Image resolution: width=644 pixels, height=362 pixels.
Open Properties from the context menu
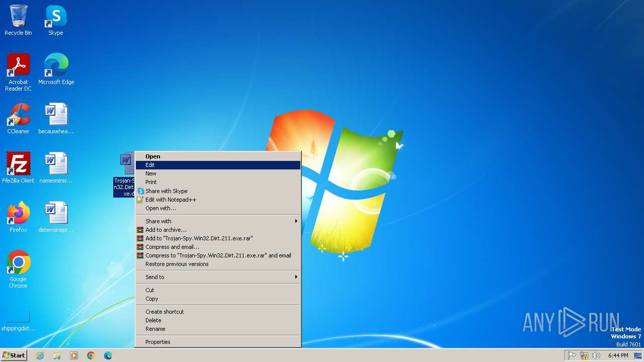(218, 342)
